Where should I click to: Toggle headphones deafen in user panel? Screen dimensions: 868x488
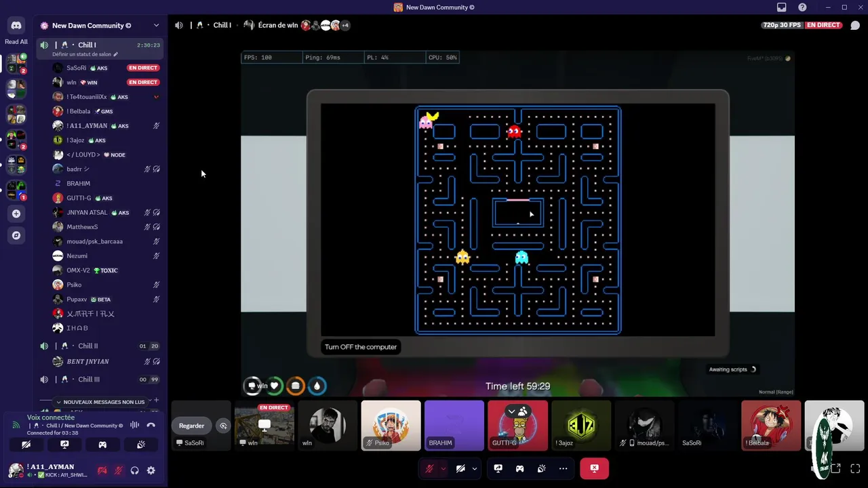coord(134,470)
